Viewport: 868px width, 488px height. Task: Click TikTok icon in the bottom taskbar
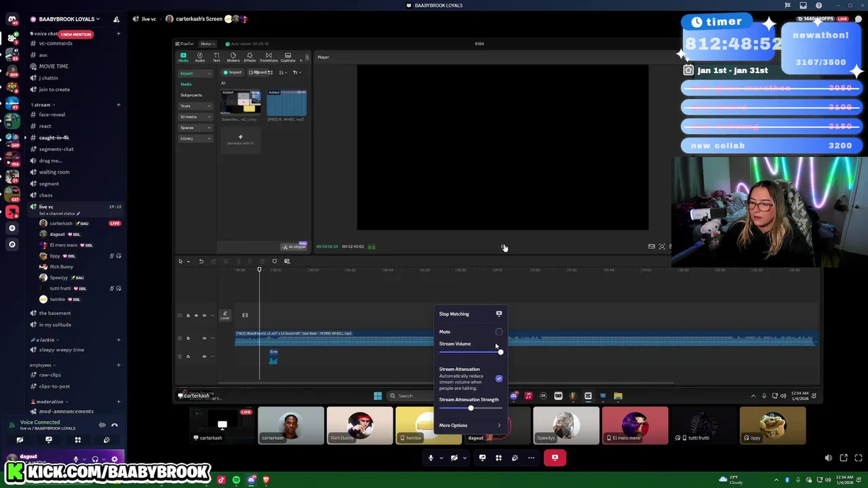point(221,480)
